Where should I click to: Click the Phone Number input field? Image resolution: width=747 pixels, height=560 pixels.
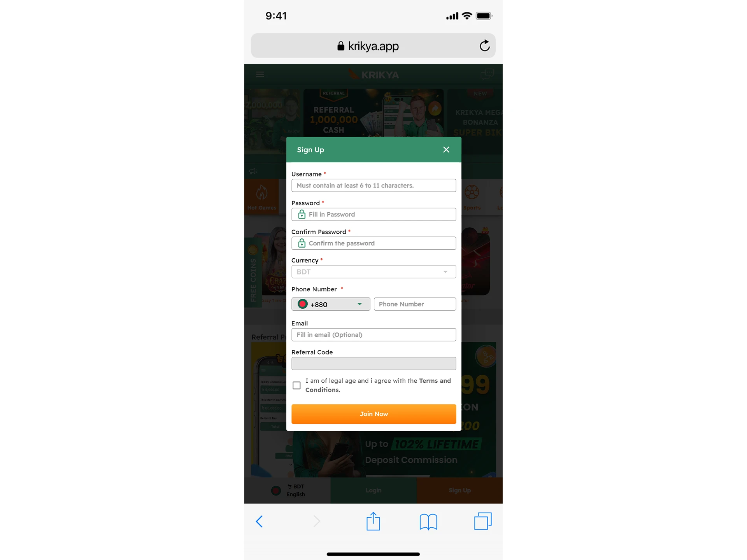click(x=415, y=304)
